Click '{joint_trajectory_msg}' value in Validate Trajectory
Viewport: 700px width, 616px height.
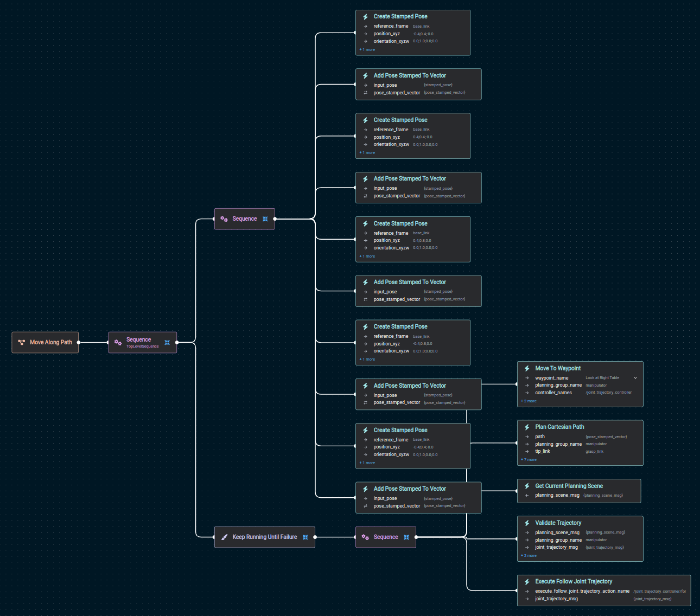click(604, 547)
